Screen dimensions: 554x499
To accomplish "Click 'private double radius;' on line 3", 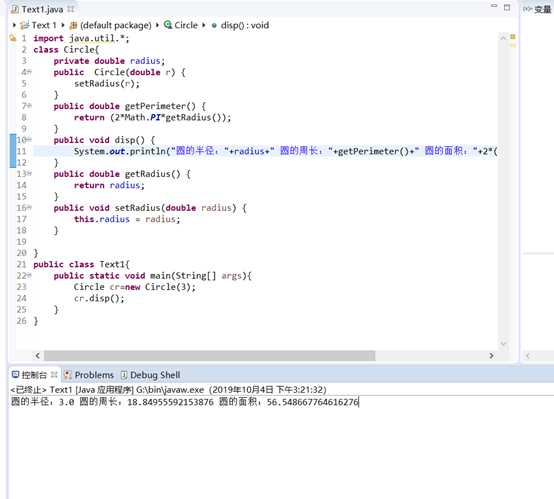I will pyautogui.click(x=109, y=61).
